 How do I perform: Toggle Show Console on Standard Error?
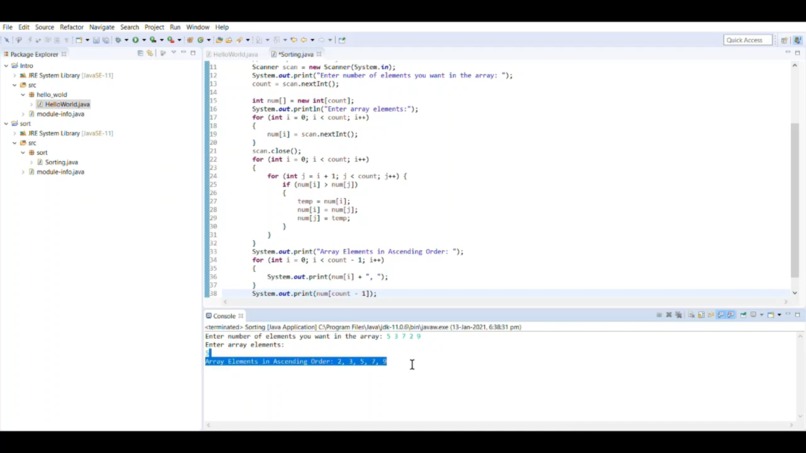731,315
